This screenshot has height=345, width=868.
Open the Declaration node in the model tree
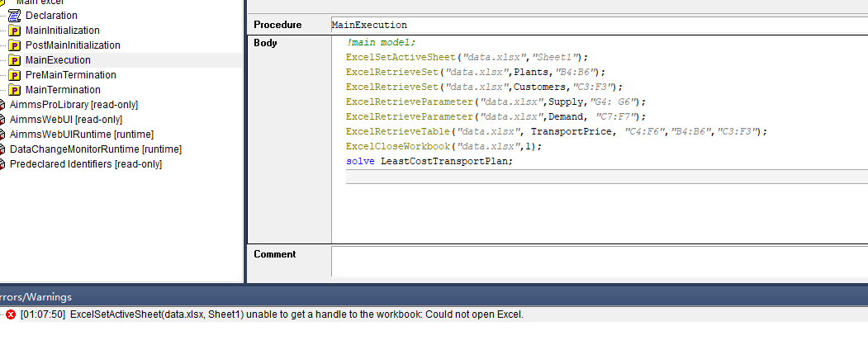pyautogui.click(x=51, y=16)
